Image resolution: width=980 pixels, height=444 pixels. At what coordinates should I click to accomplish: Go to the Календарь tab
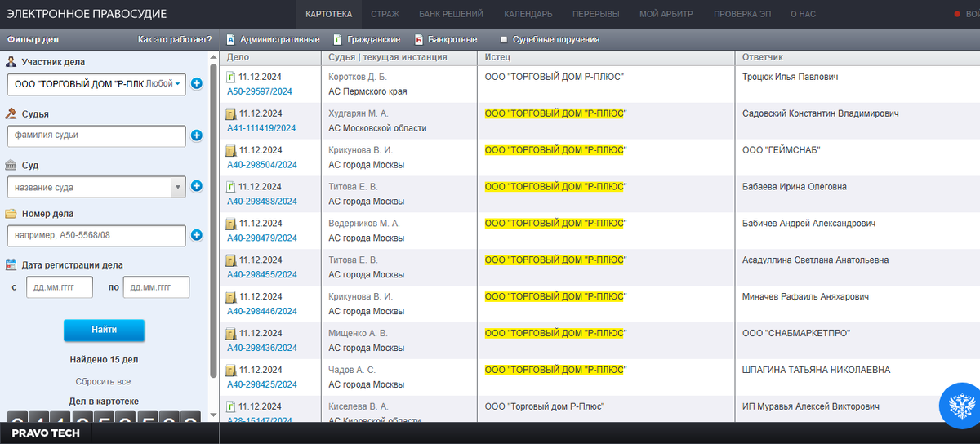[x=528, y=14]
